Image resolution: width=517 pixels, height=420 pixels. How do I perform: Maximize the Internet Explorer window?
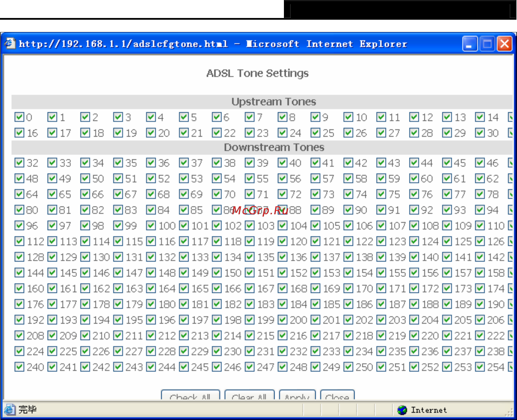point(487,44)
